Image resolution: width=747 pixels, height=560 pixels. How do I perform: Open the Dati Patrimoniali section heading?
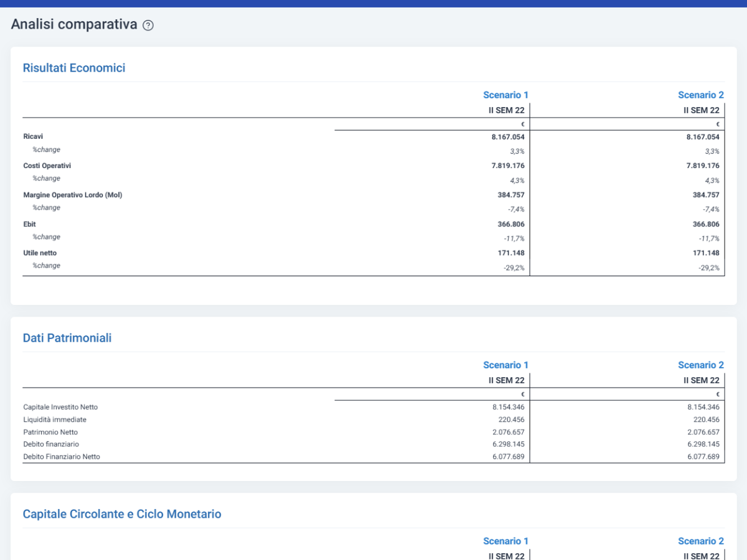pyautogui.click(x=67, y=338)
